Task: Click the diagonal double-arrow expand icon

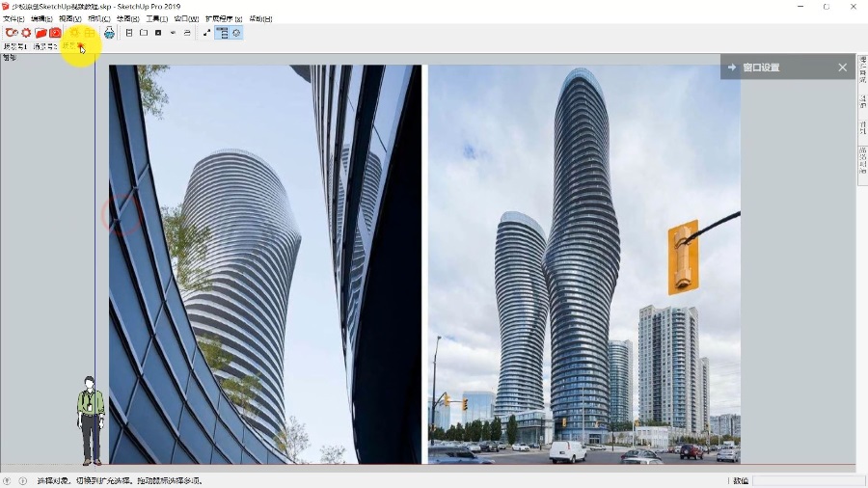Action: point(206,33)
